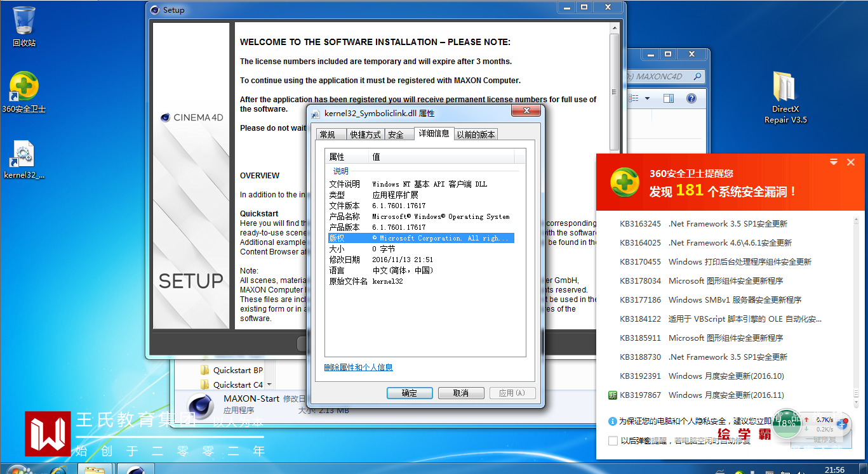868x474 pixels.
Task: Click the view mode icon in the Explorer toolbar
Action: coord(633,98)
